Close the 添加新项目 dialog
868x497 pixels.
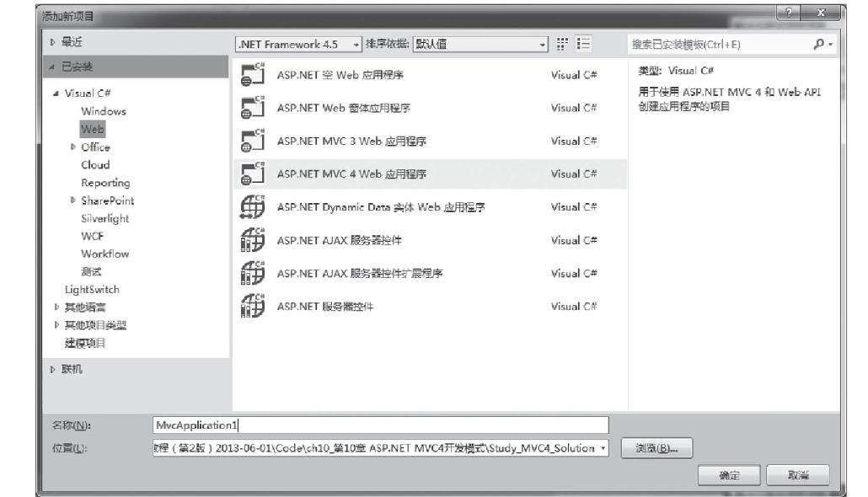pyautogui.click(x=822, y=13)
